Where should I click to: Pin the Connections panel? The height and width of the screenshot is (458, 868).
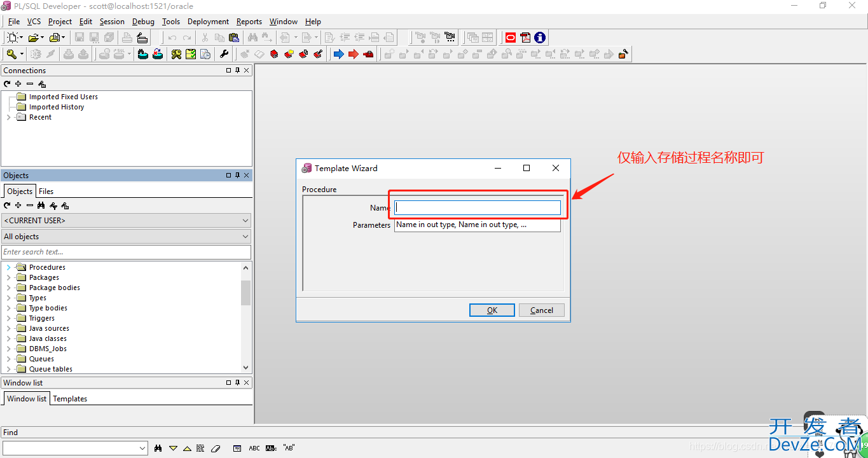[x=238, y=71]
